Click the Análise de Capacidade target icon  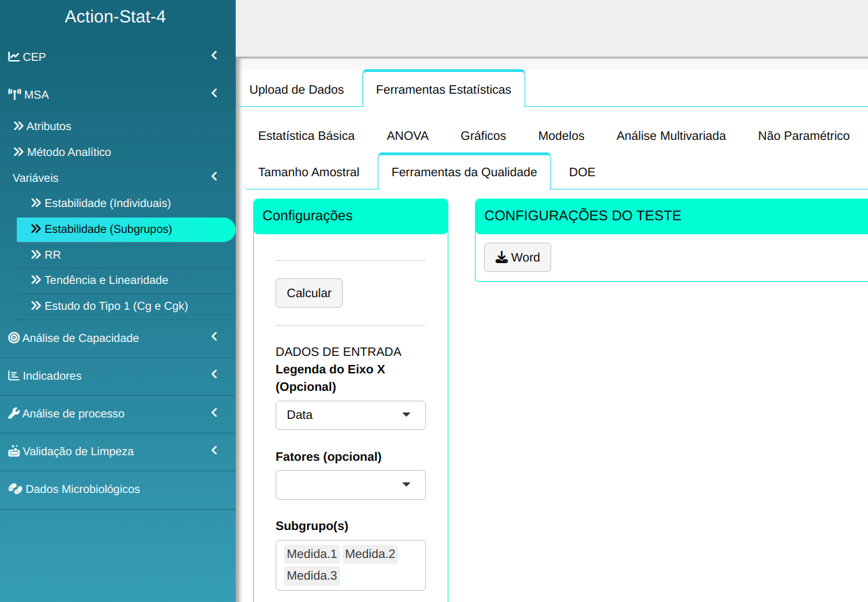click(x=14, y=338)
